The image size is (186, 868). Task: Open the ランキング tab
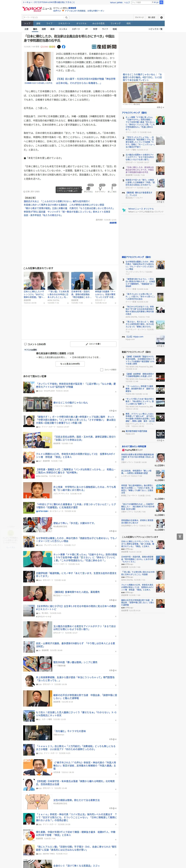[x=115, y=24]
